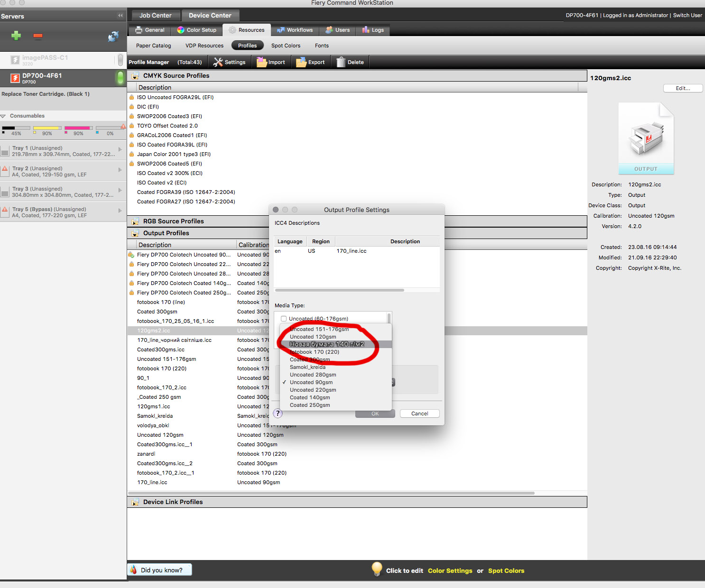Viewport: 705px width, 588px height.
Task: Choose Uncoated 151-176gsm from dropdown list
Action: [x=335, y=329]
